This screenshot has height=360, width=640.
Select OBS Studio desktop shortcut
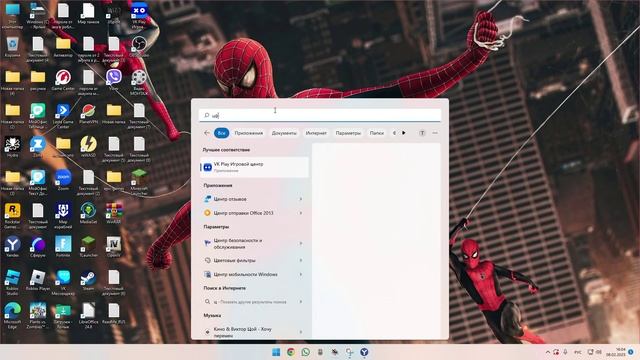point(139,47)
